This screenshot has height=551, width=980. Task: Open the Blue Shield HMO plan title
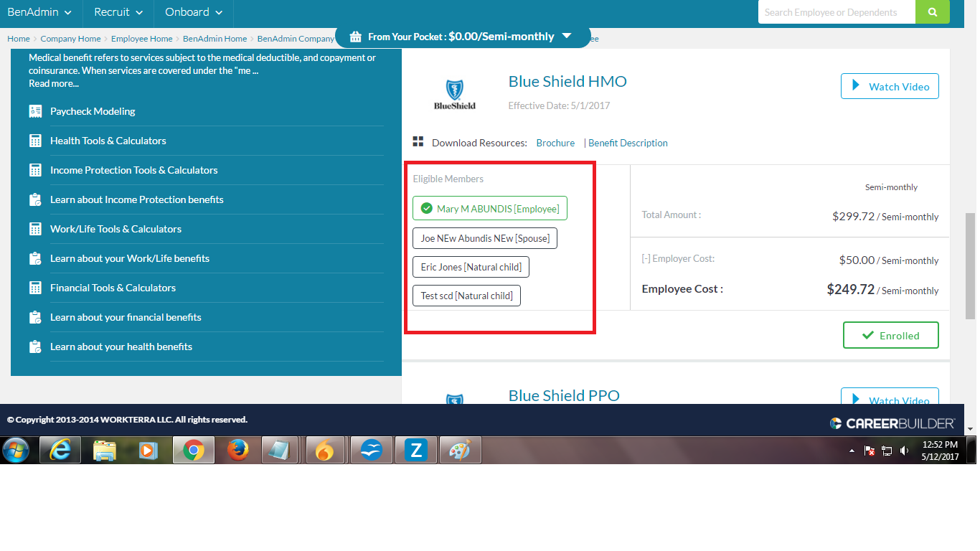click(x=567, y=82)
